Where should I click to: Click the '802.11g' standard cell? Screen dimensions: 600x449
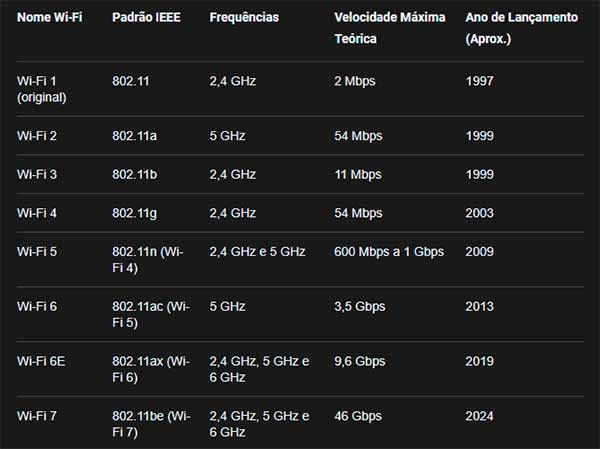tap(134, 213)
